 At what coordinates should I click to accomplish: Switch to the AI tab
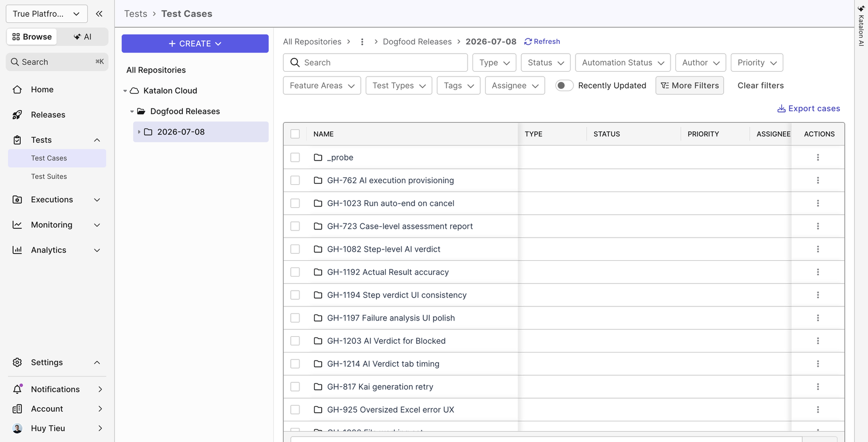(82, 37)
